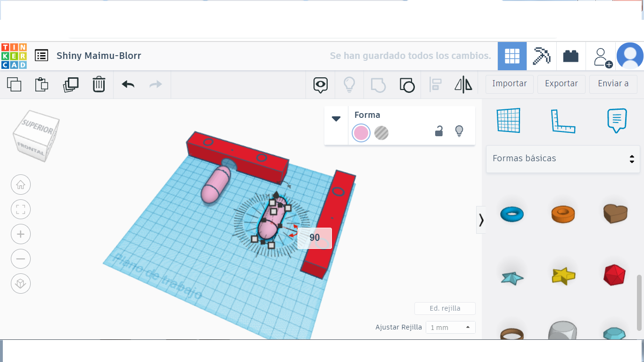Image resolution: width=644 pixels, height=362 pixels.
Task: Click the FRONTAL face of view cube
Action: [30, 148]
